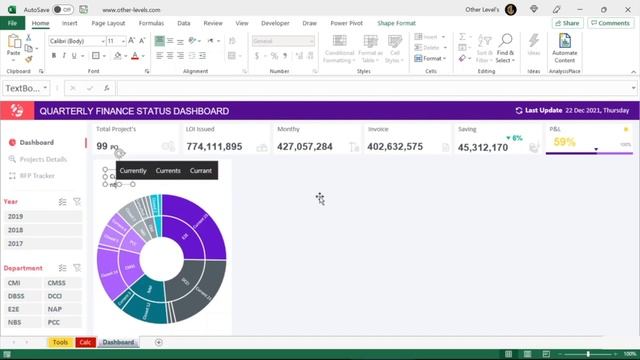Viewport: 640px width, 360px height.
Task: Choose the 'Currently' autocomplete suggestion
Action: point(133,171)
